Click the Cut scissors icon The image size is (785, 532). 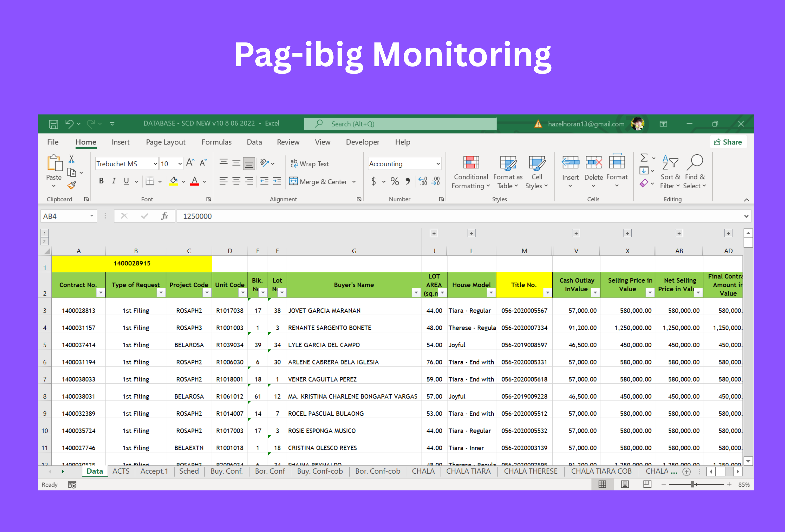[x=71, y=159]
